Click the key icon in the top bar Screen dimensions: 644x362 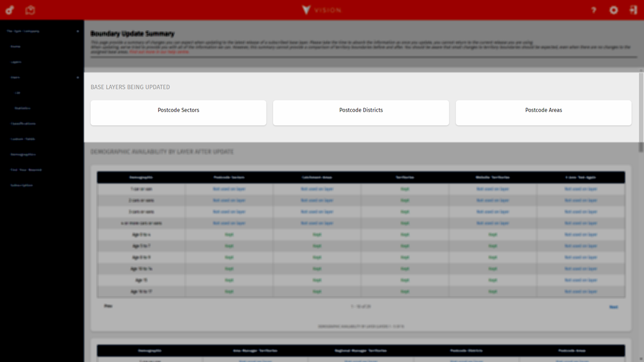pos(10,10)
